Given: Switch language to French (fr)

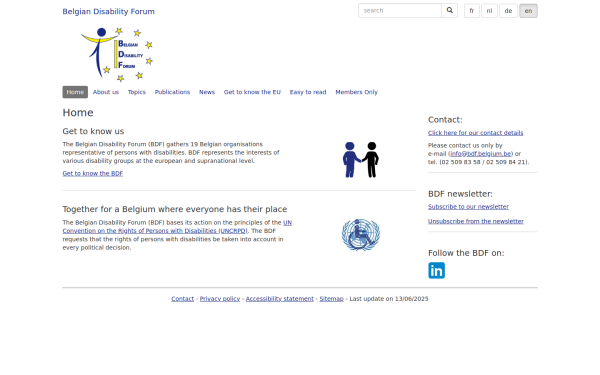Looking at the screenshot, I should point(472,11).
